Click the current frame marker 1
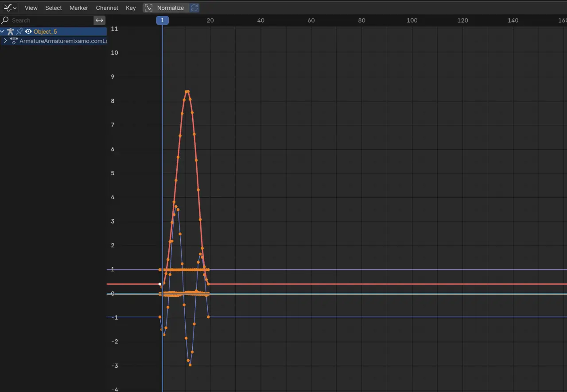The image size is (567, 392). [x=163, y=20]
